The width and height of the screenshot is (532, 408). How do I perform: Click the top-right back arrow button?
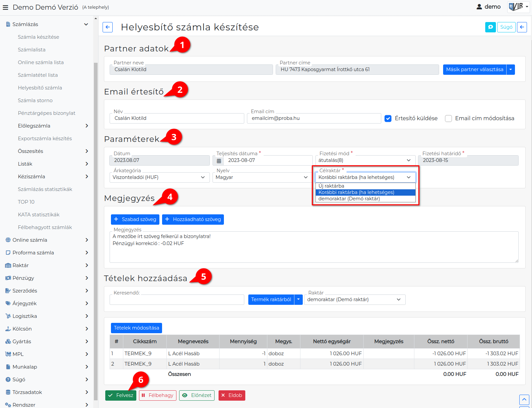click(x=522, y=27)
